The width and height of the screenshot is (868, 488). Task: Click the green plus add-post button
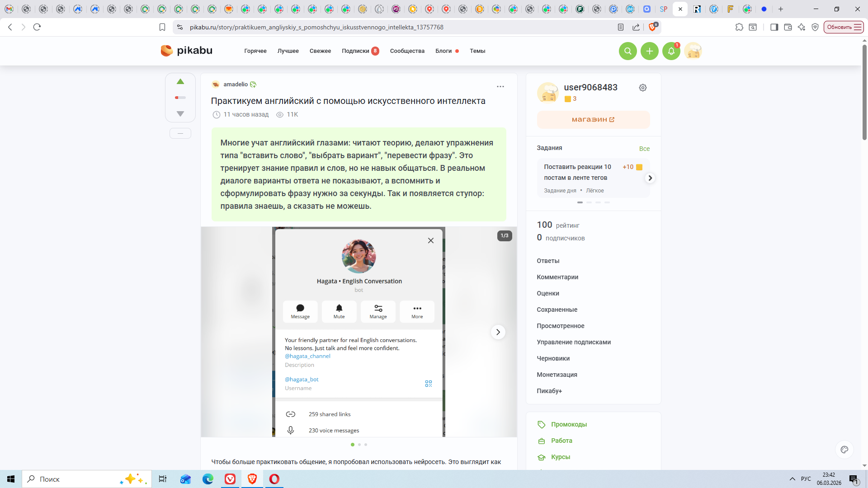coord(649,51)
